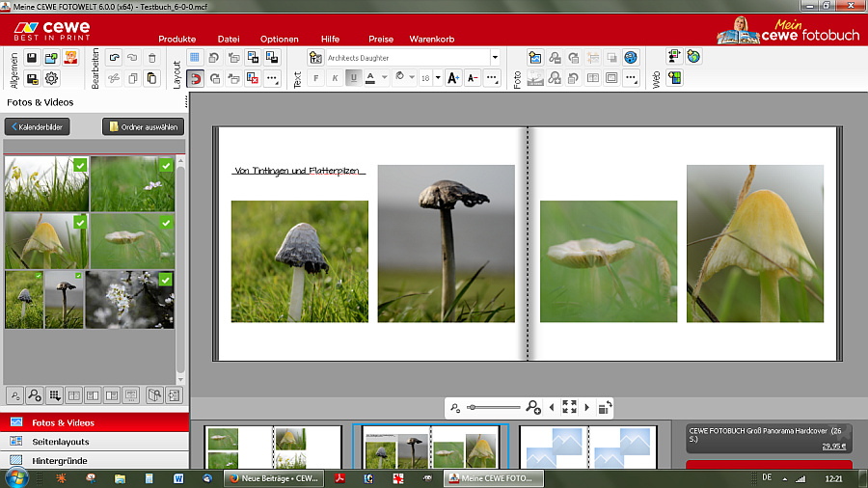
Task: Click the grid layout icon
Action: click(195, 58)
